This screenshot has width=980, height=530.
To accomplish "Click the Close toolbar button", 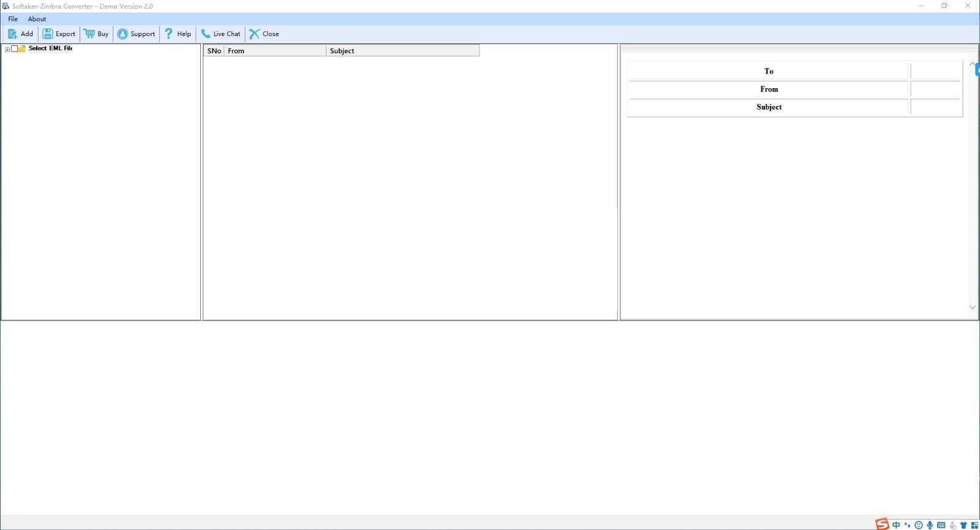I will [264, 34].
